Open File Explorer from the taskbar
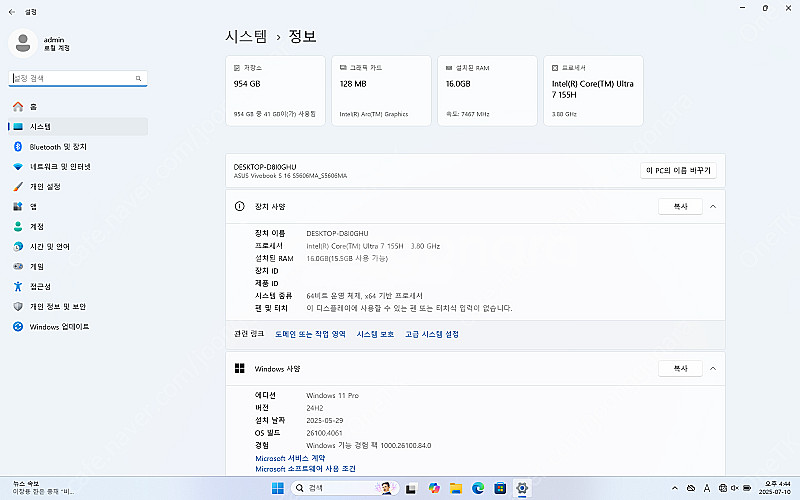This screenshot has width=800, height=500. click(456, 488)
